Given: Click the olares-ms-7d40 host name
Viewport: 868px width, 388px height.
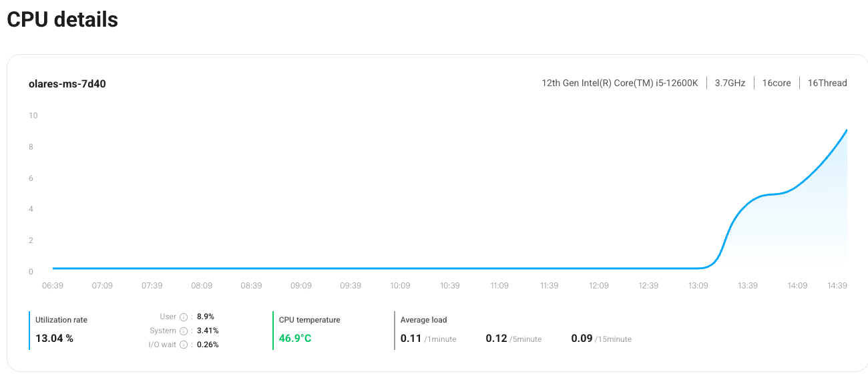Looking at the screenshot, I should [67, 84].
